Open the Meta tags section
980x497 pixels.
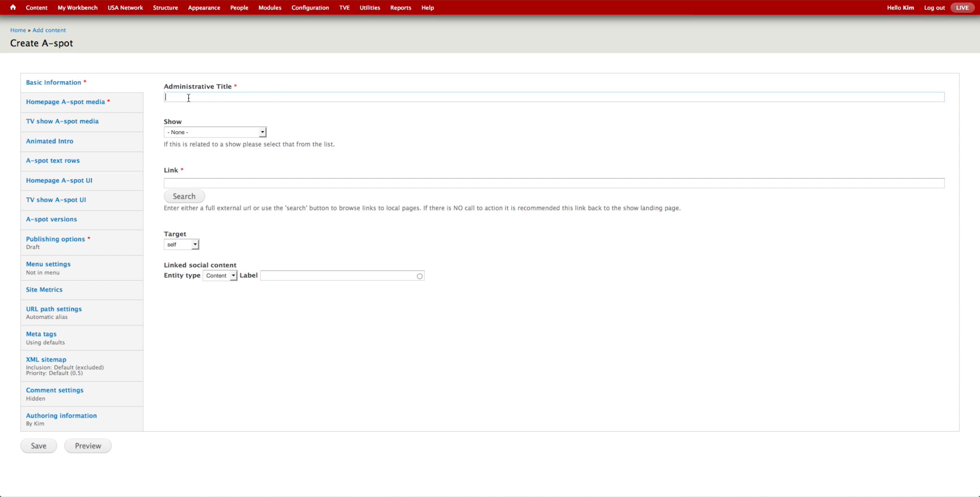tap(41, 334)
